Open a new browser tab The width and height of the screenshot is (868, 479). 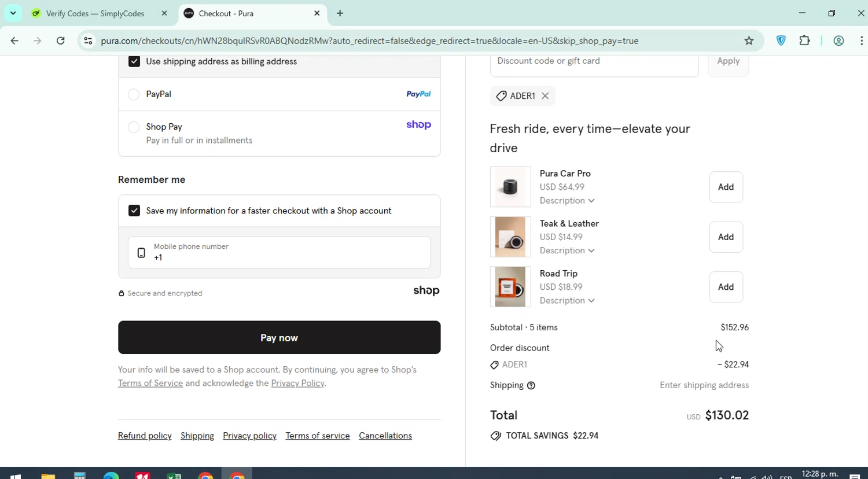pos(340,13)
